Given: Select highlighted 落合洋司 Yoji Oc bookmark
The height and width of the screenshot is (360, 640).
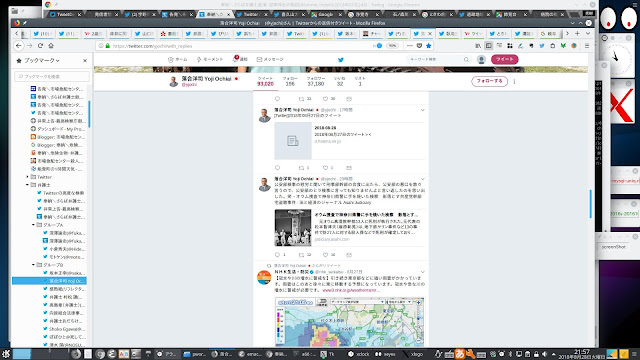Looking at the screenshot, I should (x=49, y=281).
